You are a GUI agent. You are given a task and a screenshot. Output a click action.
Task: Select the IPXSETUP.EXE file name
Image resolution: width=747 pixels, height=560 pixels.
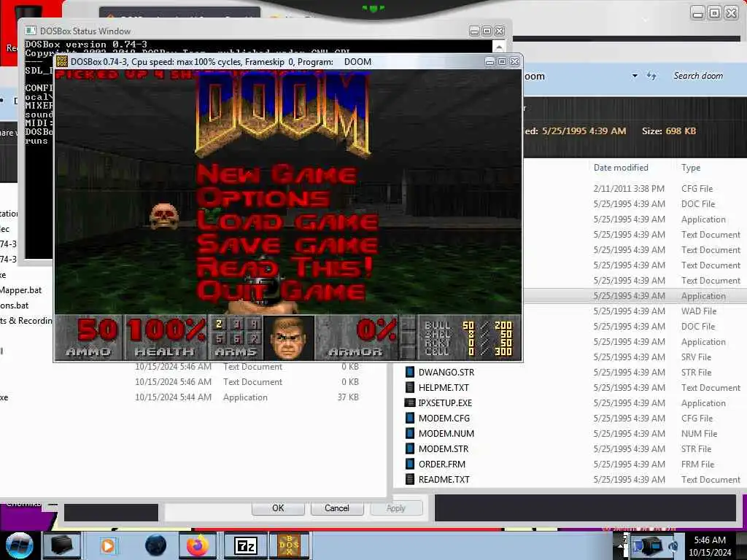(x=445, y=402)
